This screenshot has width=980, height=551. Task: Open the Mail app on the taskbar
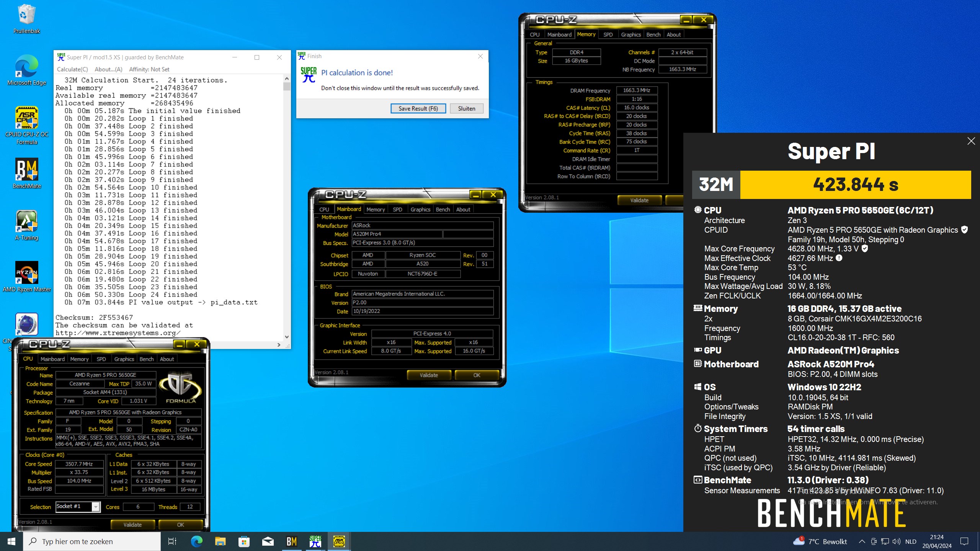[268, 541]
